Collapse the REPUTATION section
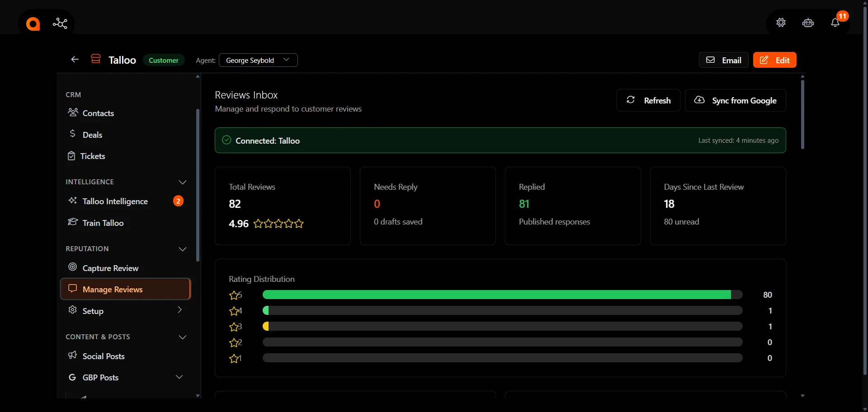 tap(183, 249)
